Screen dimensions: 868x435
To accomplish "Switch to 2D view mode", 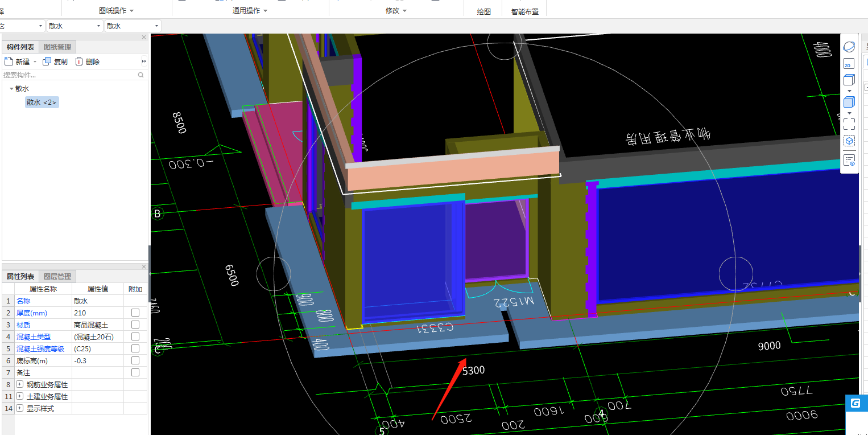I will point(849,64).
